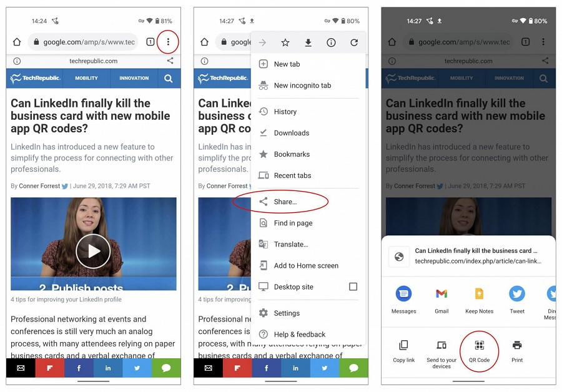
Task: Select the QR Code share option
Action: click(x=479, y=351)
